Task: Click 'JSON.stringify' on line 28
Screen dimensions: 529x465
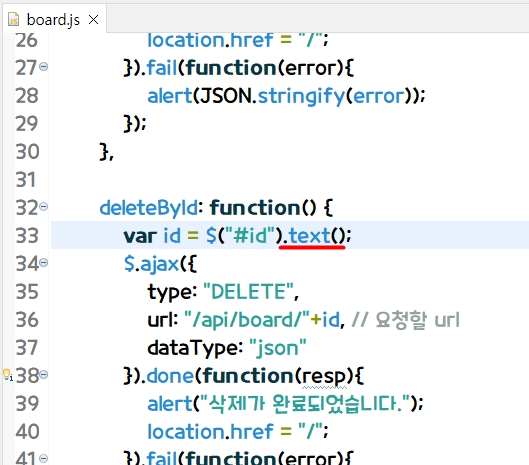Action: point(272,96)
